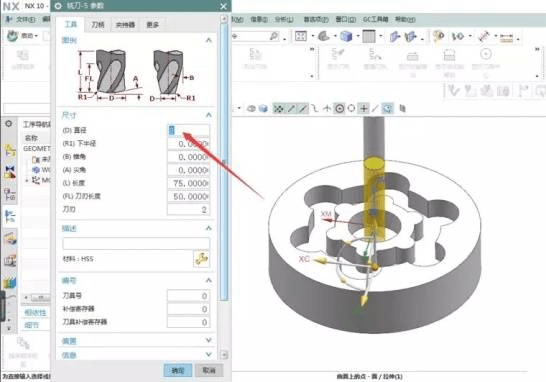
Task: Open the tool material library wrench icon
Action: click(x=201, y=259)
